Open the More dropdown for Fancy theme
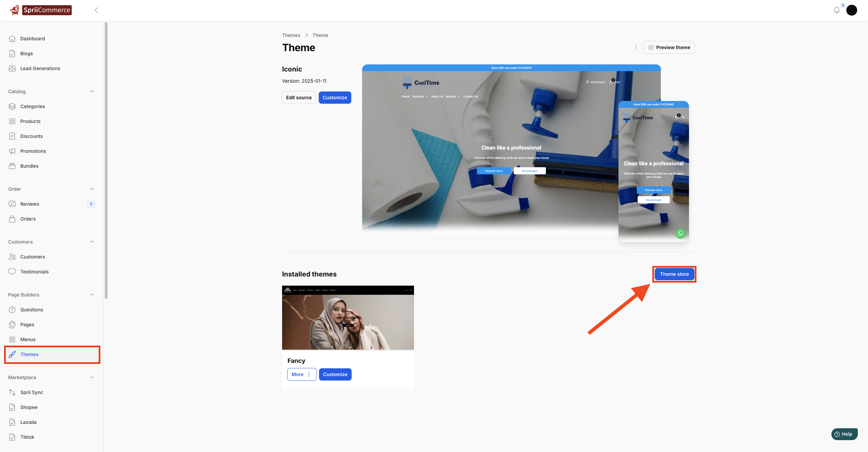The image size is (868, 452). point(301,374)
